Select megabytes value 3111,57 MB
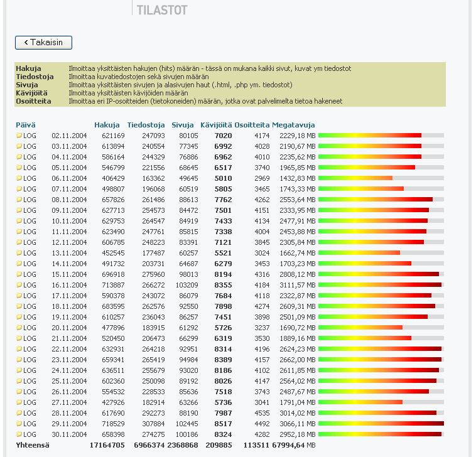The width and height of the screenshot is (476, 457). [298, 285]
